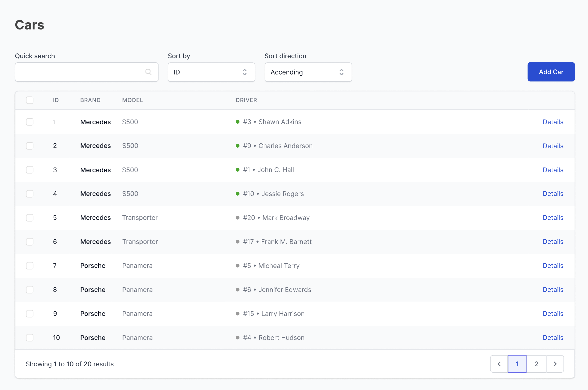This screenshot has width=588, height=390.
Task: Open Details for Frank M. Barnett
Action: coord(553,242)
